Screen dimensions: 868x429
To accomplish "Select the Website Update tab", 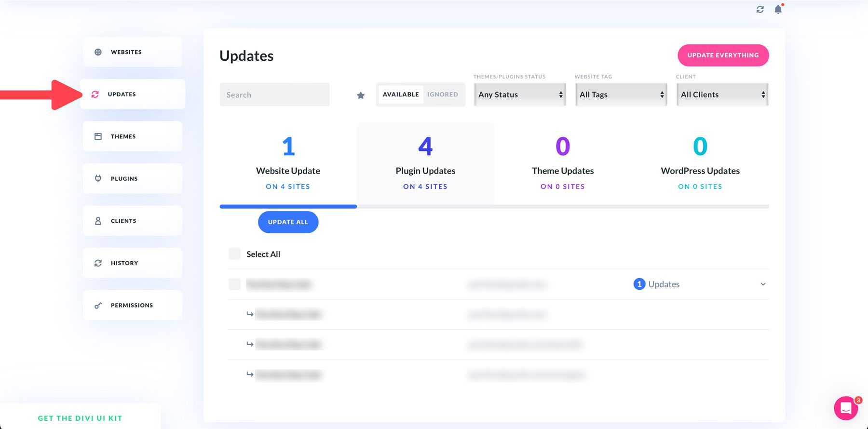I will [288, 164].
